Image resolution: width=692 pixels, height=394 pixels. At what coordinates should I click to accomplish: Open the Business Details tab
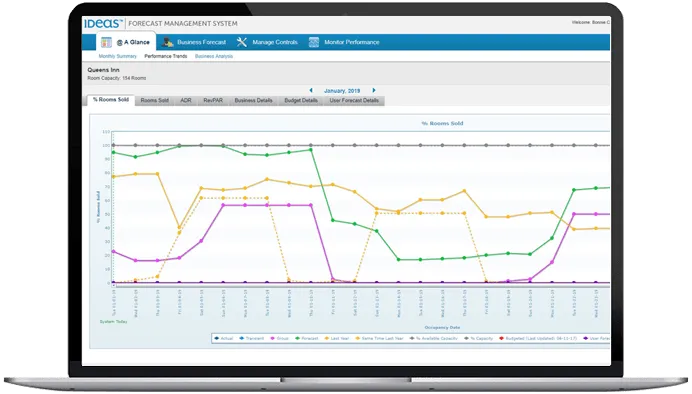pos(253,101)
